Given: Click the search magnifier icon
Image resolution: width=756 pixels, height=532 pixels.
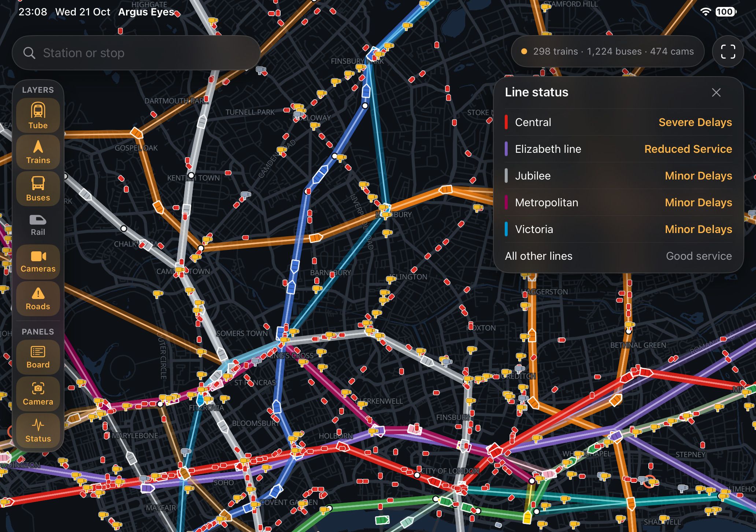Looking at the screenshot, I should click(29, 53).
